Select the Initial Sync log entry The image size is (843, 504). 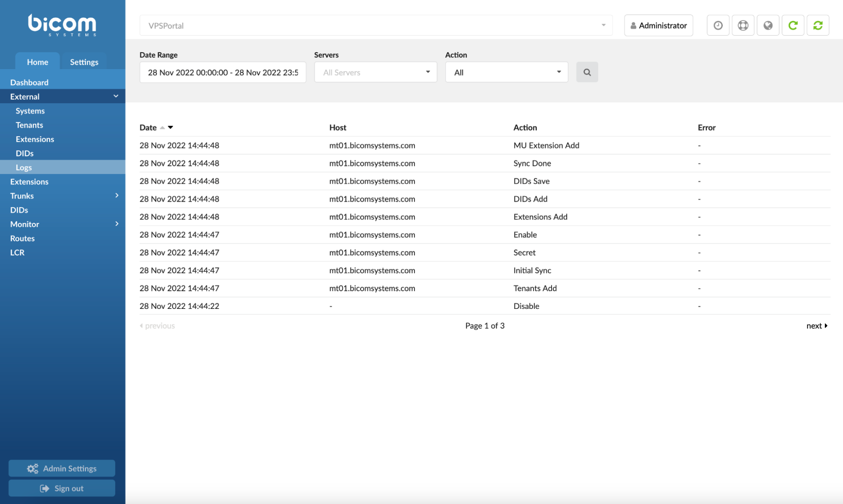tap(485, 270)
